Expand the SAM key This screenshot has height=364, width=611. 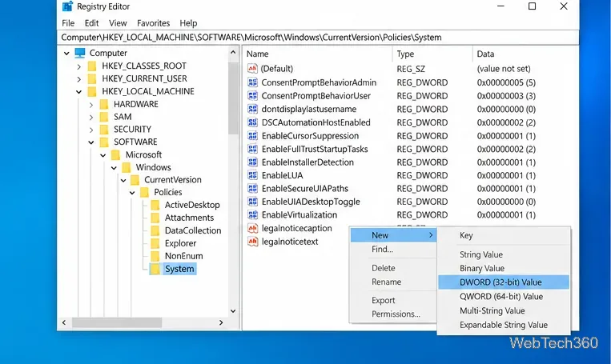90,117
